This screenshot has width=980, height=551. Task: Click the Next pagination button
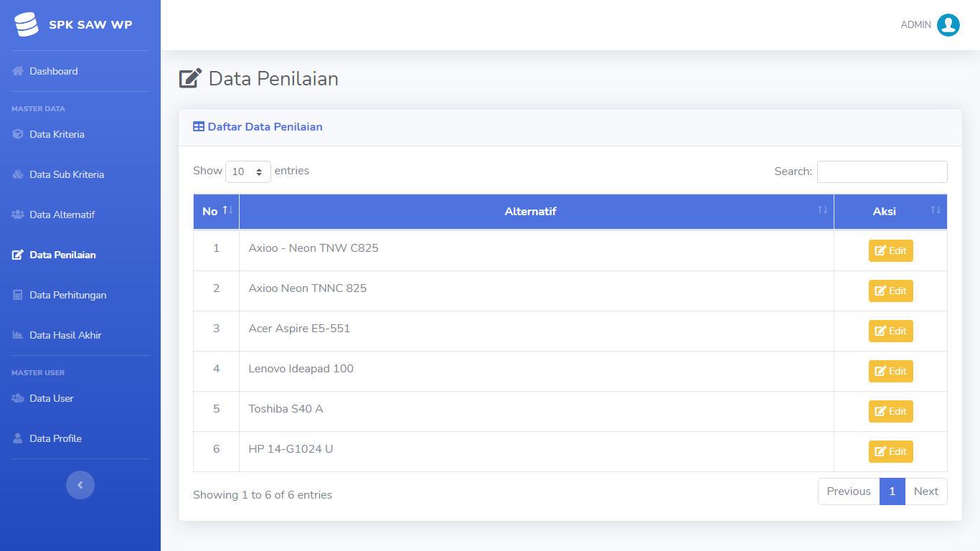tap(926, 491)
